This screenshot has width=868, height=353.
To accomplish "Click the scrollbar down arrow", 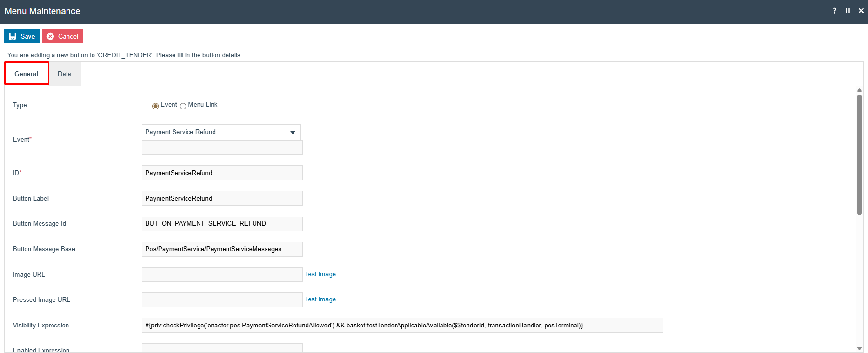I will pyautogui.click(x=859, y=348).
